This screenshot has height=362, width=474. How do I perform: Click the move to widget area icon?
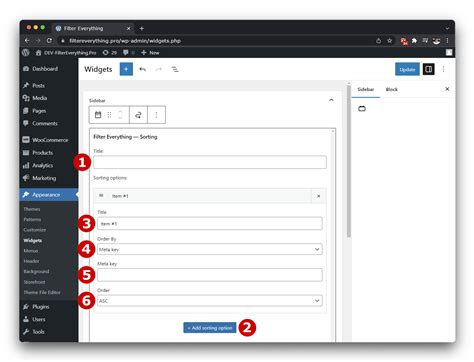138,115
